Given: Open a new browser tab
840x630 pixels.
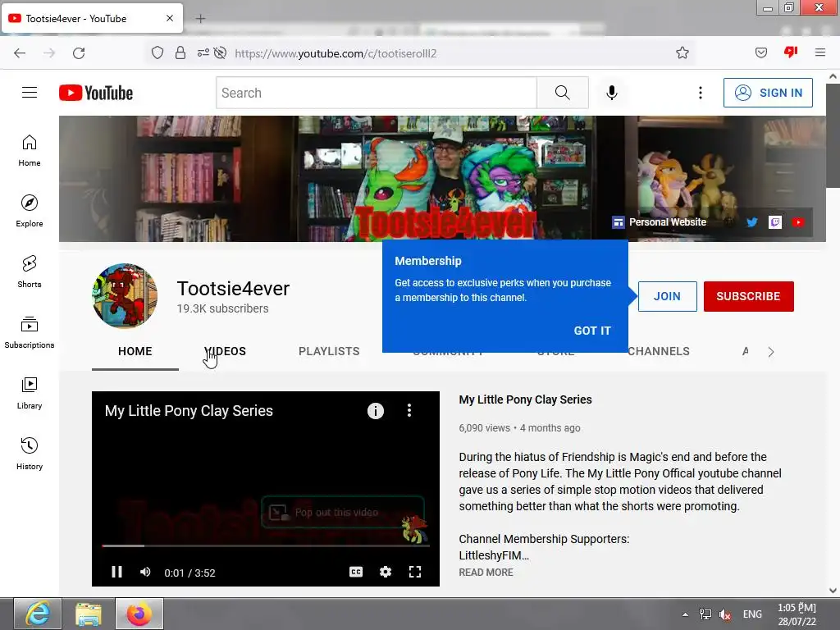Looking at the screenshot, I should click(200, 19).
